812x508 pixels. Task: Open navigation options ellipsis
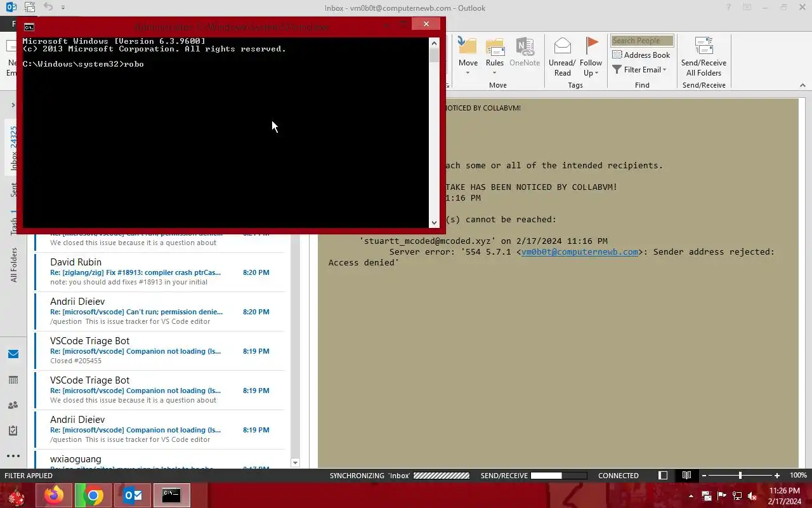click(x=13, y=456)
